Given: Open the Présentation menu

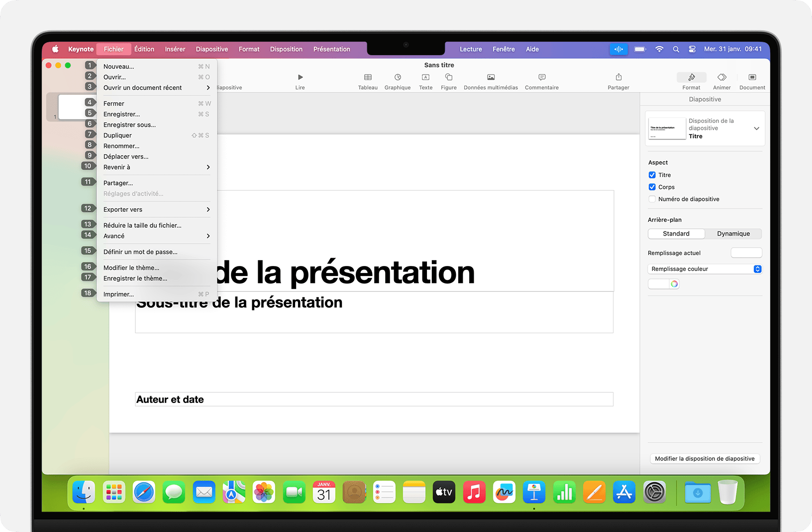Looking at the screenshot, I should click(x=332, y=49).
